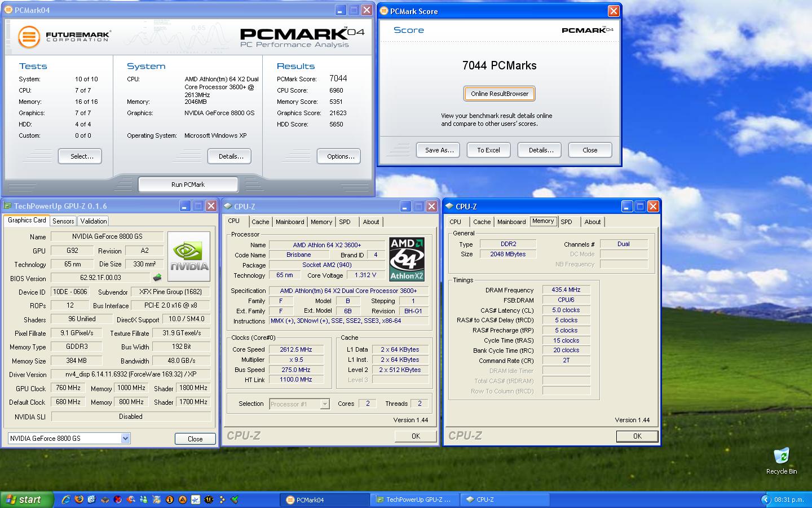Image resolution: width=812 pixels, height=508 pixels.
Task: Click the NVIDIA SLI Disabled field
Action: (131, 416)
